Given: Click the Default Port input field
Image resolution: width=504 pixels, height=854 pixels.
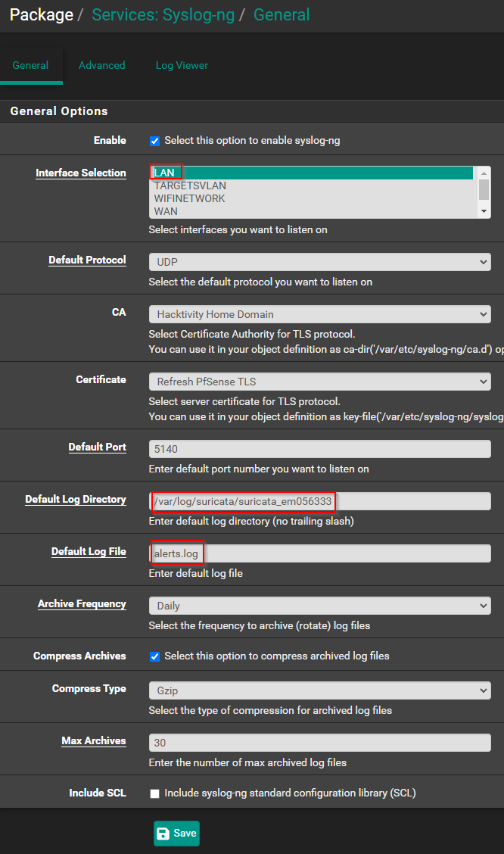Looking at the screenshot, I should click(318, 447).
